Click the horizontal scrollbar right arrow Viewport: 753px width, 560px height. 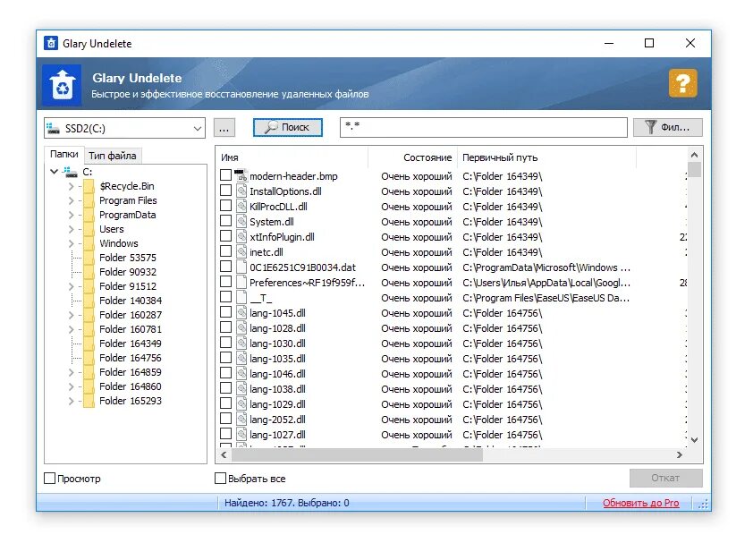[x=679, y=454]
